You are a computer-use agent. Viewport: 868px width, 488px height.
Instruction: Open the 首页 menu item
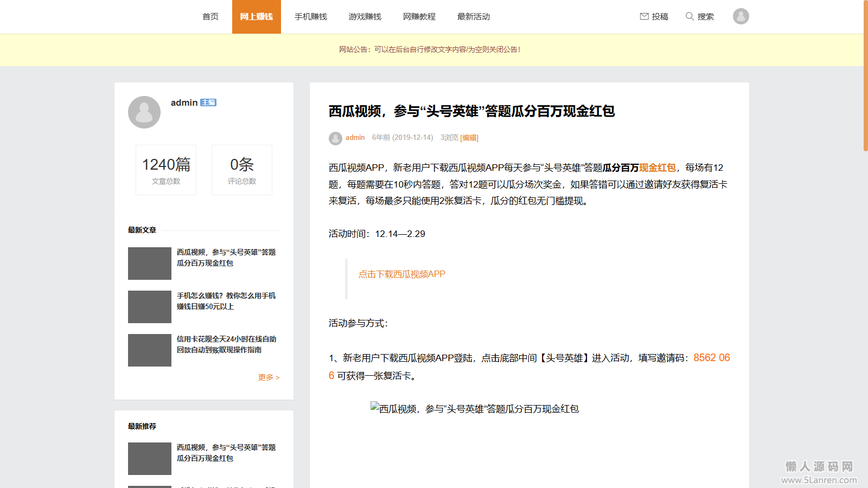point(210,17)
